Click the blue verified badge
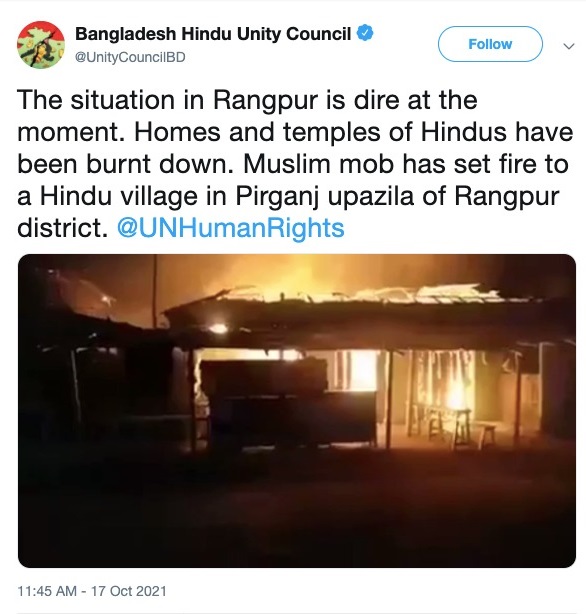 365,33
